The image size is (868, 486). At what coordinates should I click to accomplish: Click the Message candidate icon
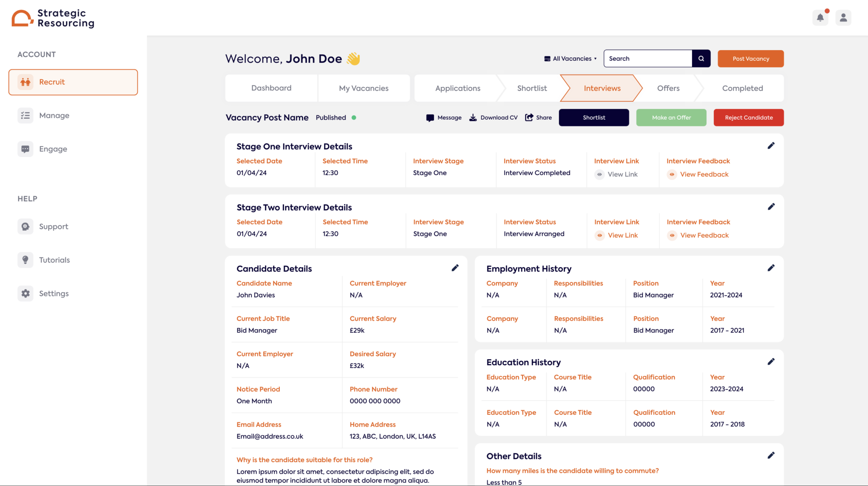430,117
